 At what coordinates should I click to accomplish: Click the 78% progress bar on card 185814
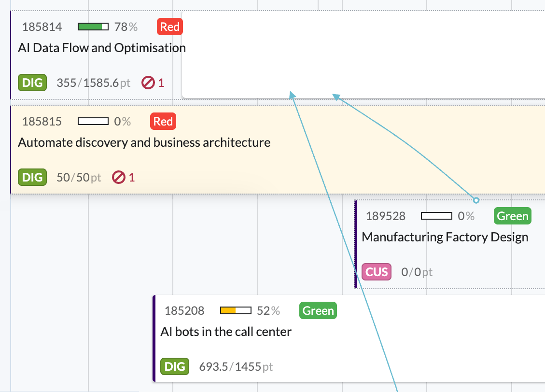93,27
